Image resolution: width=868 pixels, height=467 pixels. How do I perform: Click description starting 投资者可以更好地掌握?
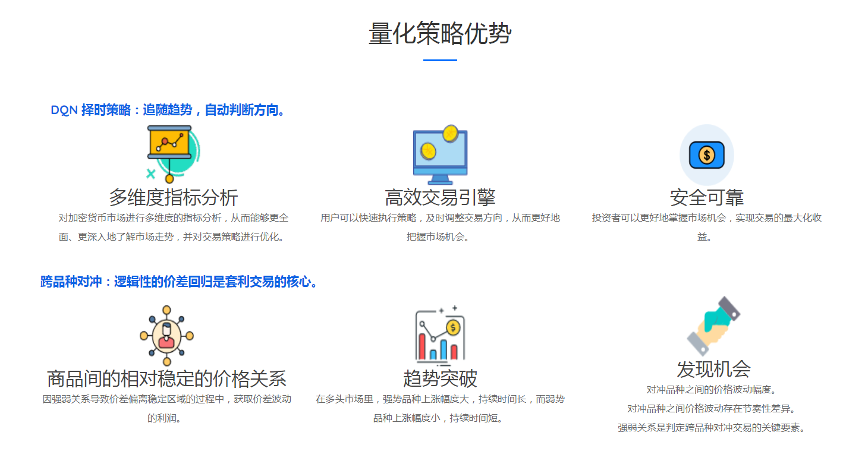[x=707, y=227]
